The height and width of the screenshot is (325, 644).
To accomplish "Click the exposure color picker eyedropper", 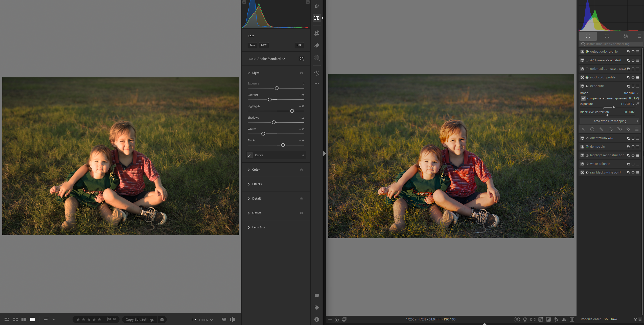I will (x=637, y=104).
